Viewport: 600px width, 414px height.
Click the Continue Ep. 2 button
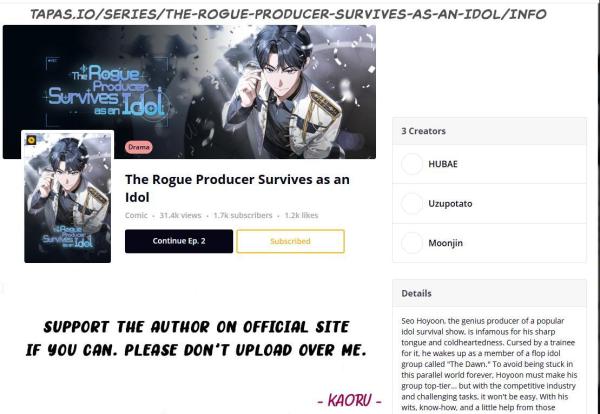(x=179, y=241)
